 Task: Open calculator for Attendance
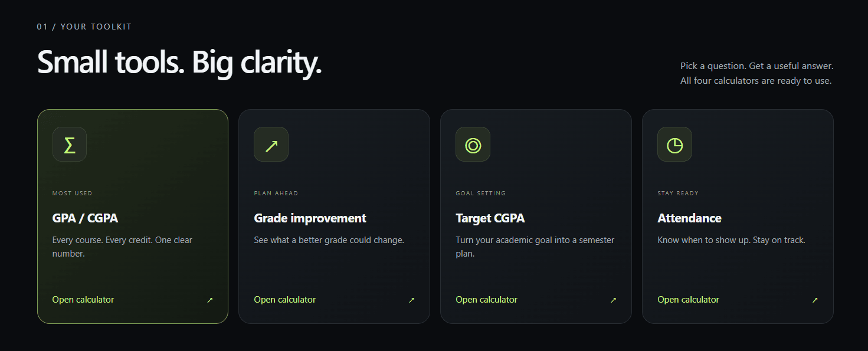coord(689,300)
